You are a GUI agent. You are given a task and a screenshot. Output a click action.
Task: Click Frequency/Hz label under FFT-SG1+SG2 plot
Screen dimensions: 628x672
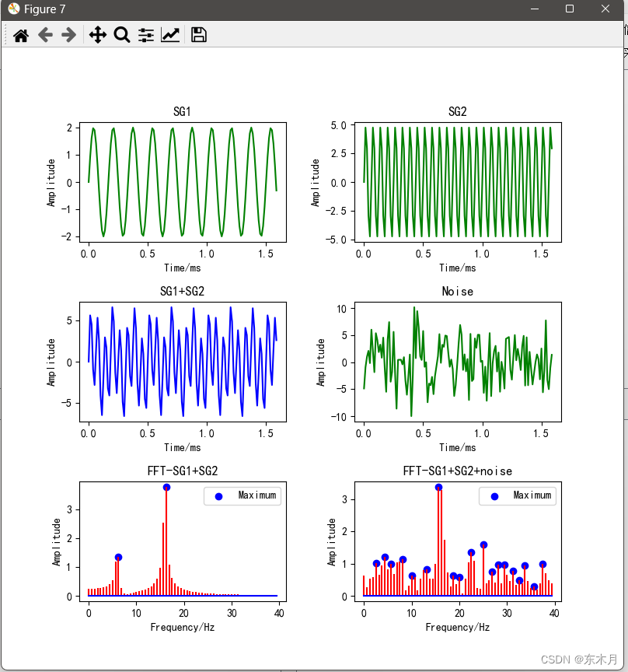tap(183, 628)
